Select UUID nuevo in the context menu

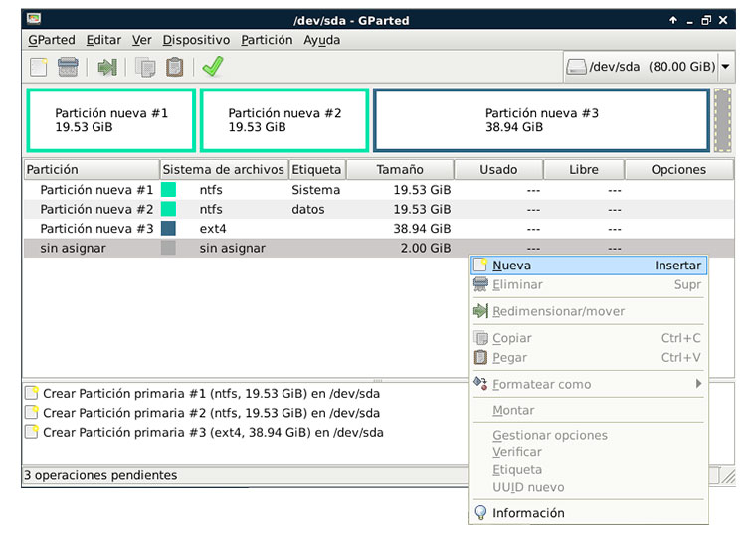pyautogui.click(x=588, y=487)
